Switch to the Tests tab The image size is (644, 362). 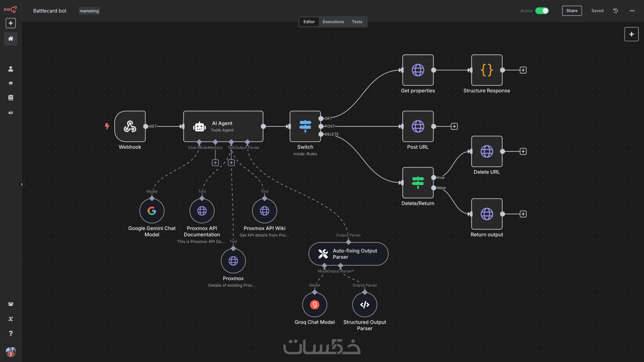tap(357, 22)
